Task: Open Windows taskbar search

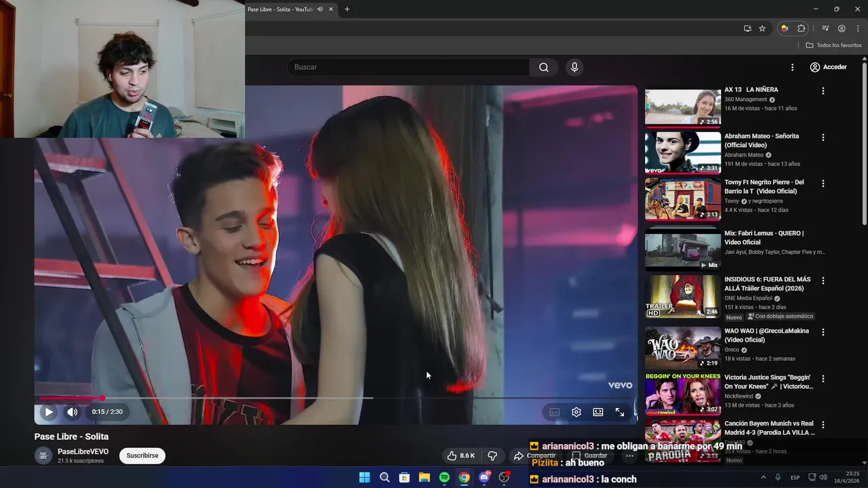Action: coord(384,478)
